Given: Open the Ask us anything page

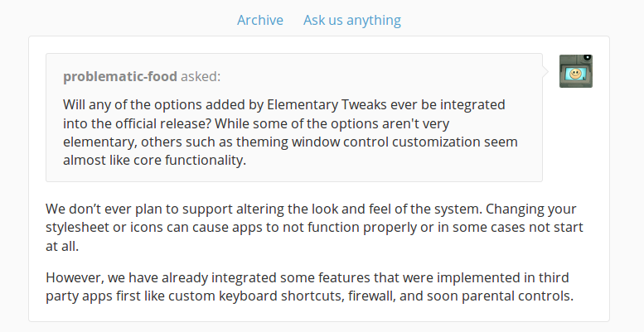Looking at the screenshot, I should click(x=352, y=20).
